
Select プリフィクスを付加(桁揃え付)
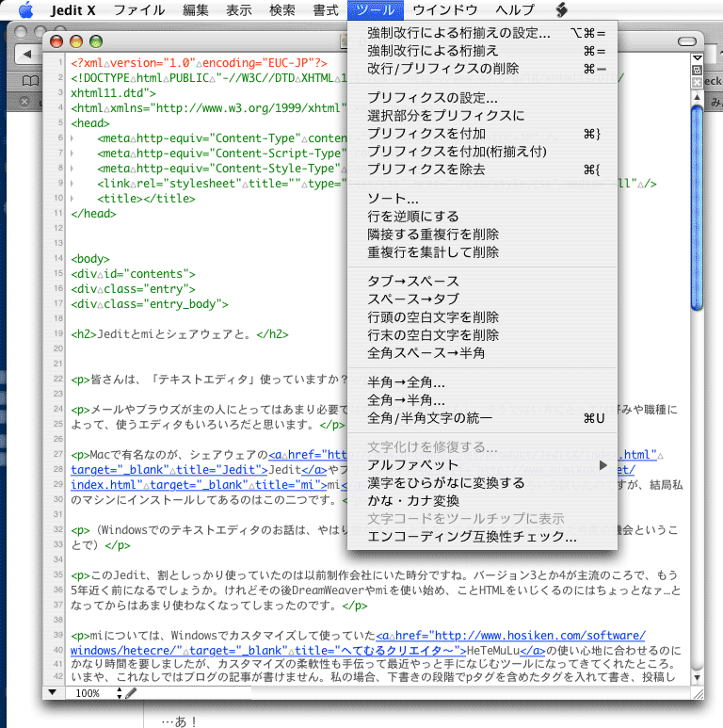[483, 152]
